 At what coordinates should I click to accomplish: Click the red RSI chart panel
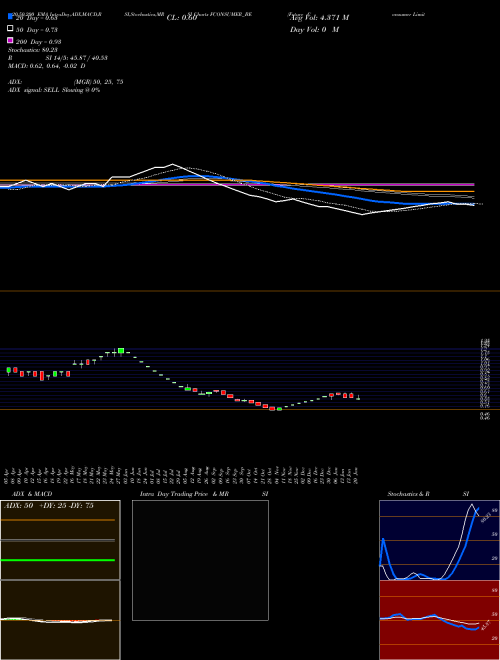(x=439, y=620)
